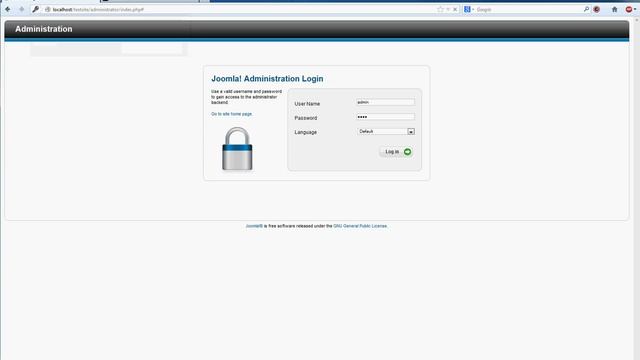The width and height of the screenshot is (640, 360).
Task: Open the GNU General Public License link
Action: (360, 226)
